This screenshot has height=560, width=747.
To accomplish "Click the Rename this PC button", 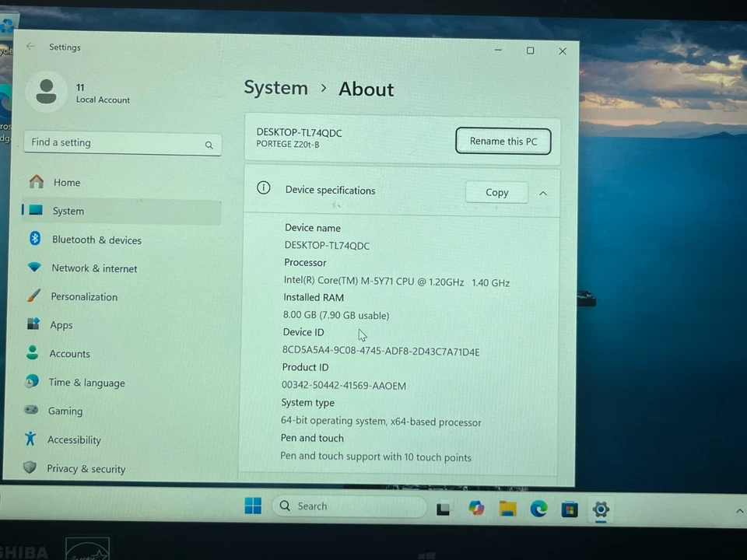I will click(503, 141).
